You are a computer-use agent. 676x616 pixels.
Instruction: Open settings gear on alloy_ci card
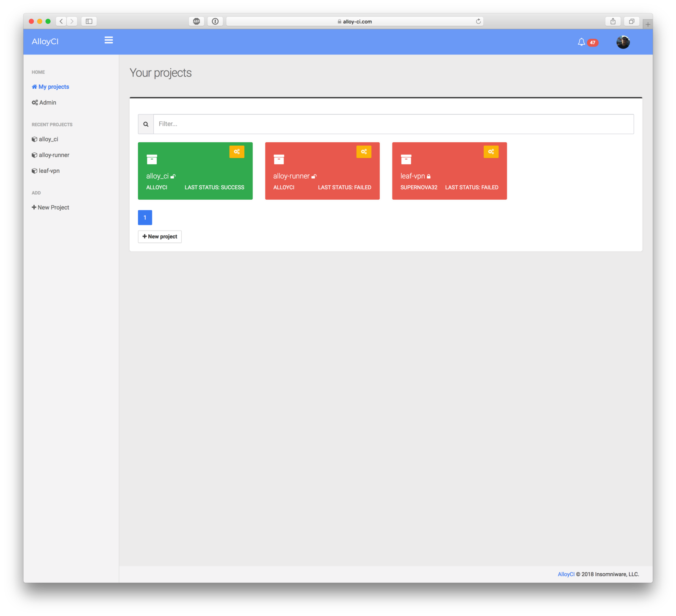click(x=237, y=152)
